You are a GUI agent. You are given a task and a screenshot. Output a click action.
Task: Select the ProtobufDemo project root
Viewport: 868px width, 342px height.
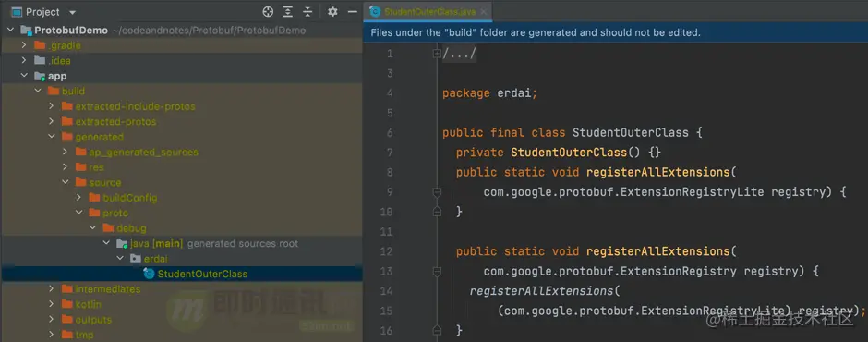coord(182,30)
